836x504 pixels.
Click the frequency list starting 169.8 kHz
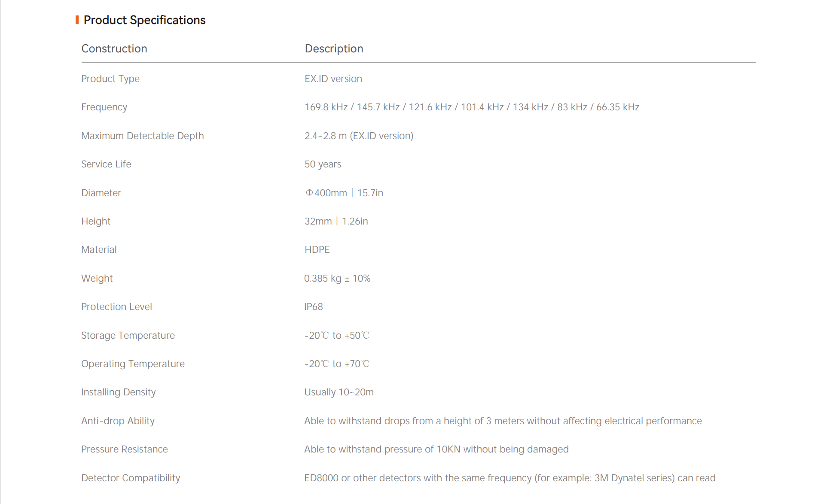472,107
